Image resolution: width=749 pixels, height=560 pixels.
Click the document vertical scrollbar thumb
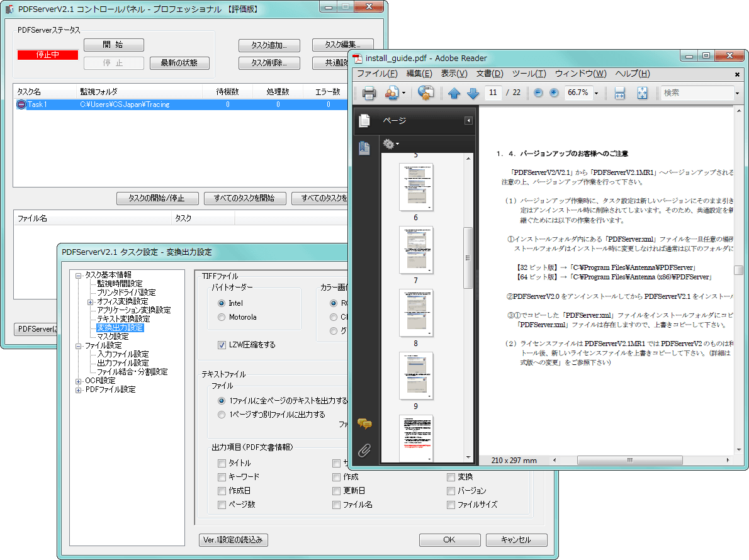point(739,270)
